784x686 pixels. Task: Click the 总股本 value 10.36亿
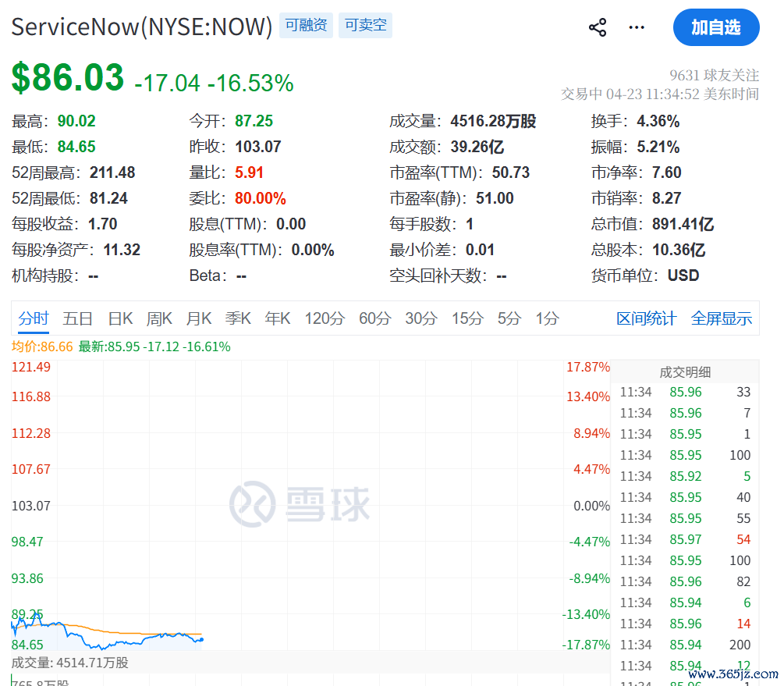(x=679, y=250)
